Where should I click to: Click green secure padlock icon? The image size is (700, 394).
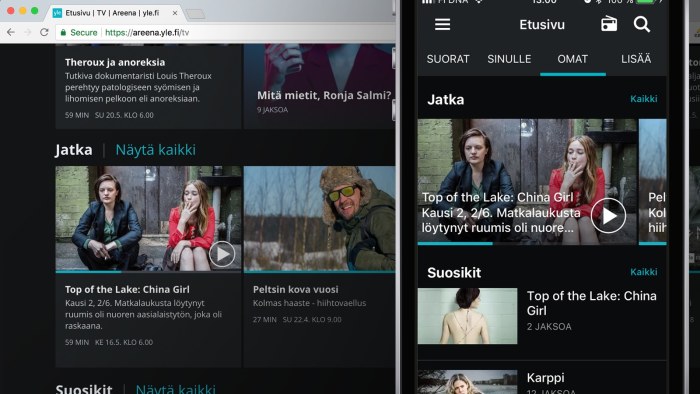63,32
